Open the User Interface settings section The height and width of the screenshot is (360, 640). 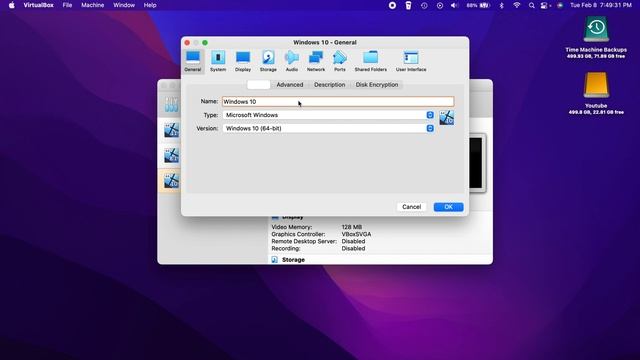pos(411,61)
